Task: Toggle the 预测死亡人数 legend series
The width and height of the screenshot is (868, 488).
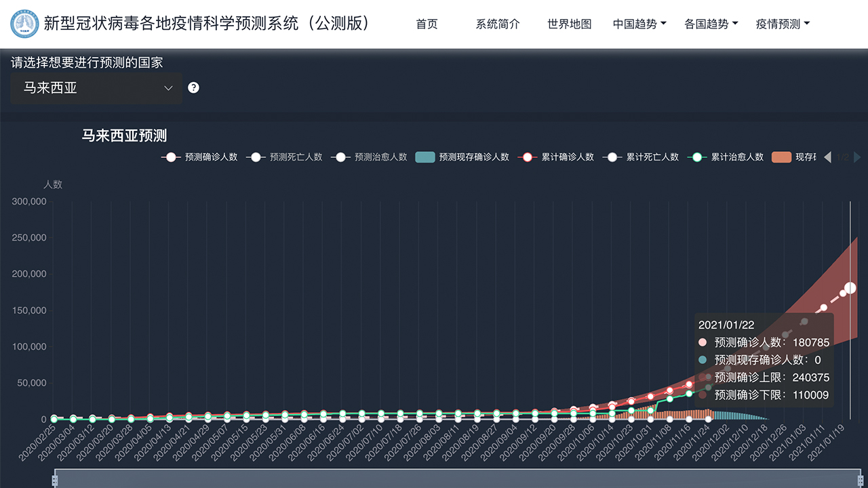Action: point(284,157)
